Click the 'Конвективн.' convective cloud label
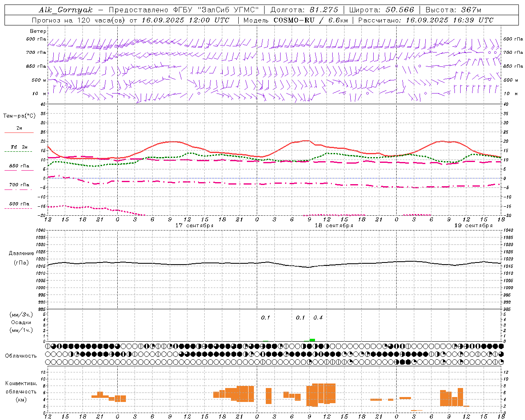The width and height of the screenshot is (525, 420). [x=21, y=383]
